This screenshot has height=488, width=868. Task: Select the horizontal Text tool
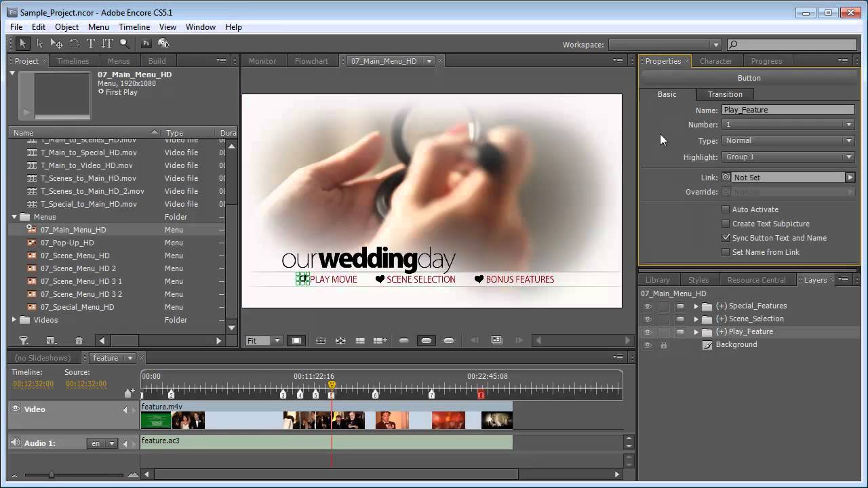[x=90, y=43]
